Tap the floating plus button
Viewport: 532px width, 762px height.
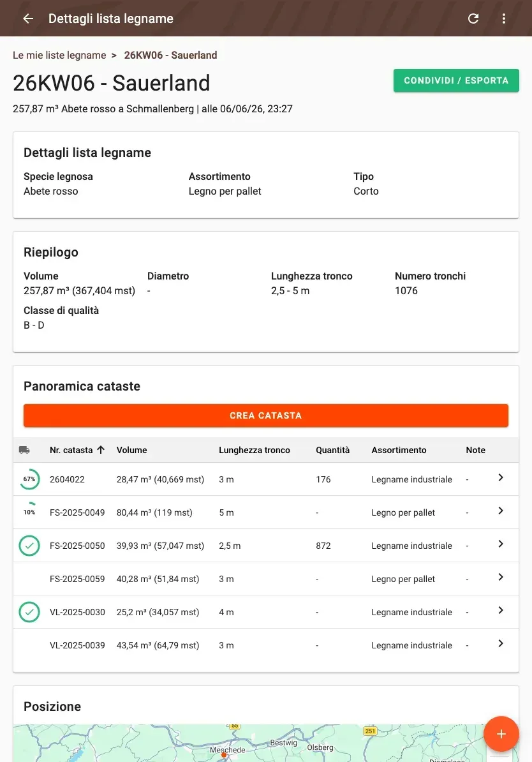(x=501, y=734)
